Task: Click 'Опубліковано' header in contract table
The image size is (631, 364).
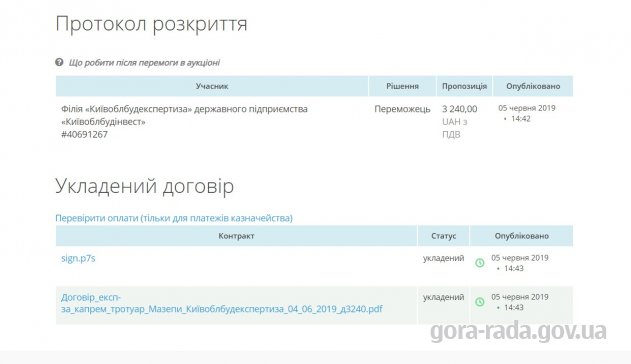Action: (x=522, y=236)
